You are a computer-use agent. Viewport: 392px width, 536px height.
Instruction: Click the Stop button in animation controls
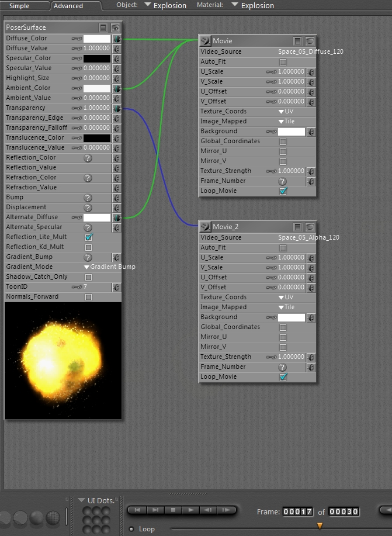pyautogui.click(x=173, y=510)
